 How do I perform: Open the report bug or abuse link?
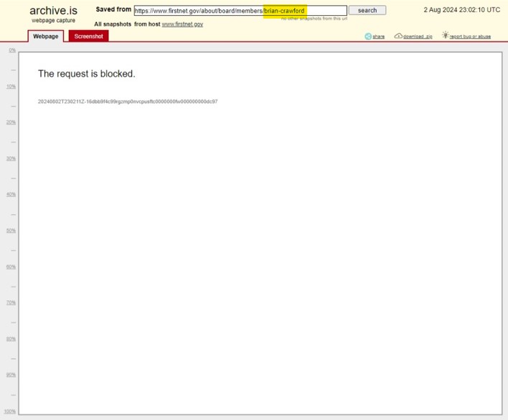coord(470,37)
